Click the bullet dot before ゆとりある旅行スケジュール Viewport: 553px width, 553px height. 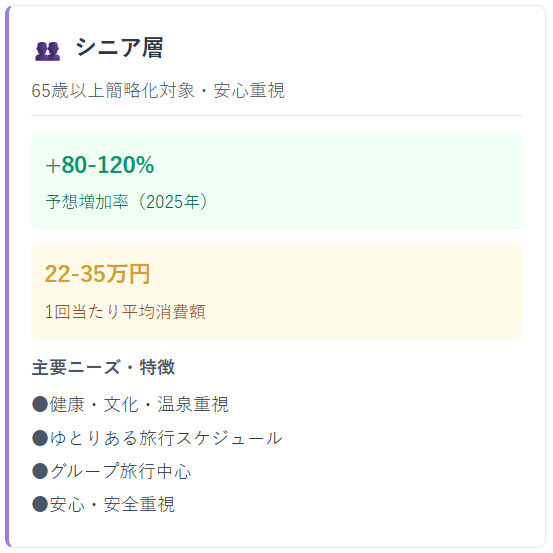click(40, 438)
